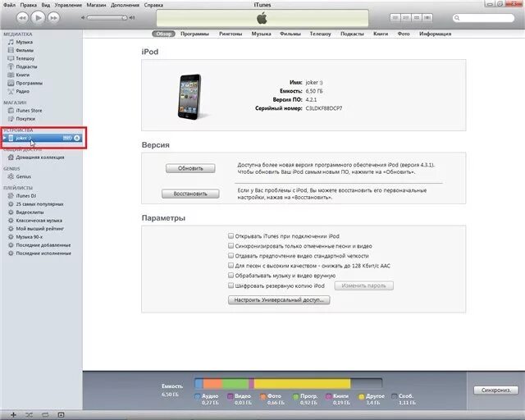Open the Вид menu
The width and height of the screenshot is (525, 420).
click(46, 5)
